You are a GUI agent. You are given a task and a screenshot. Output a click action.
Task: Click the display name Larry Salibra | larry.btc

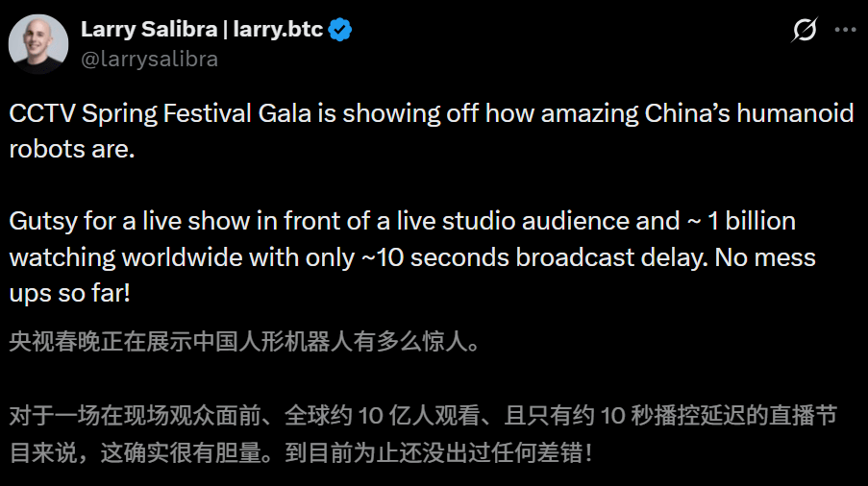201,29
